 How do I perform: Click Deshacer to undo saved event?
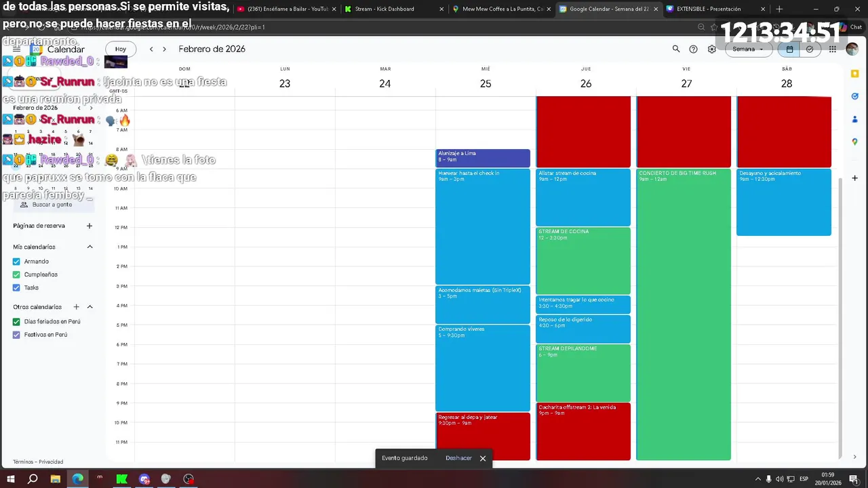coord(458,458)
